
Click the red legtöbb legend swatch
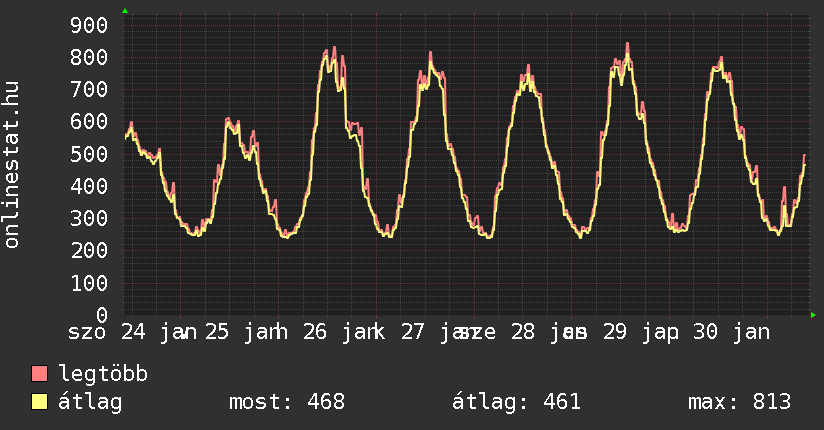[x=40, y=374]
